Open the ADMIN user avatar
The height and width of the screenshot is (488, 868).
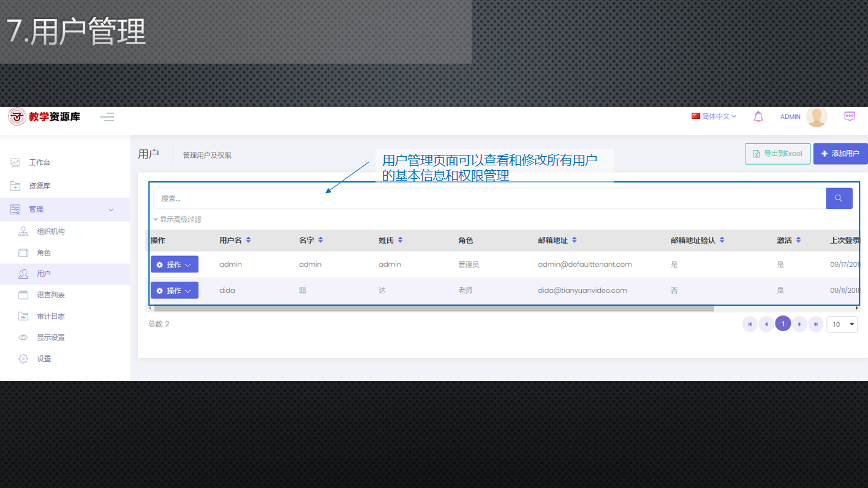tap(817, 116)
